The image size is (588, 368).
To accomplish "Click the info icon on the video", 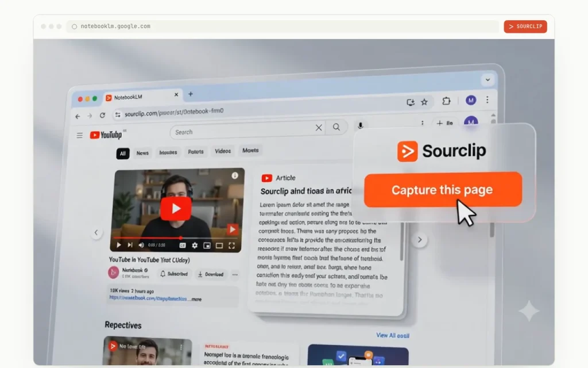I will click(235, 175).
